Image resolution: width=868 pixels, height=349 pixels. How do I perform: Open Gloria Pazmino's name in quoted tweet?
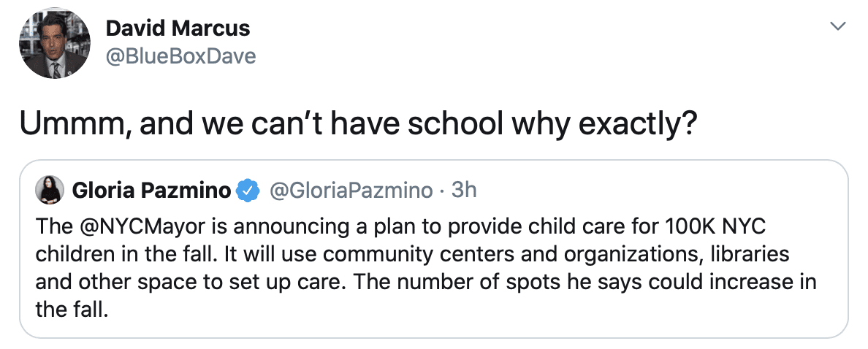(151, 191)
